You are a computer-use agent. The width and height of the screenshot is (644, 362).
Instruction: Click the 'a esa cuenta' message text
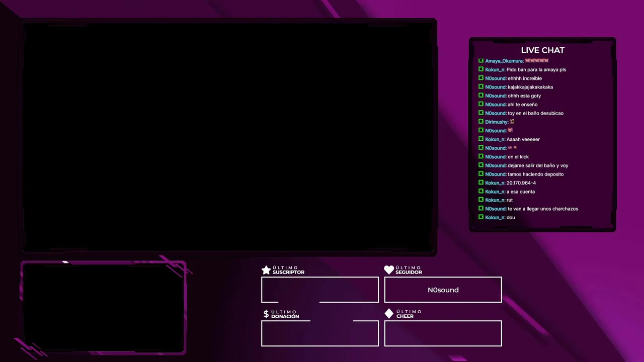coord(521,192)
